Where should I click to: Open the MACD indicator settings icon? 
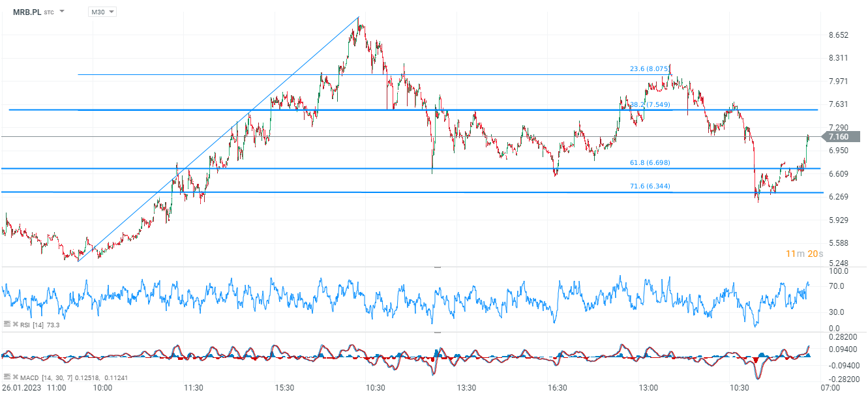[x=7, y=377]
